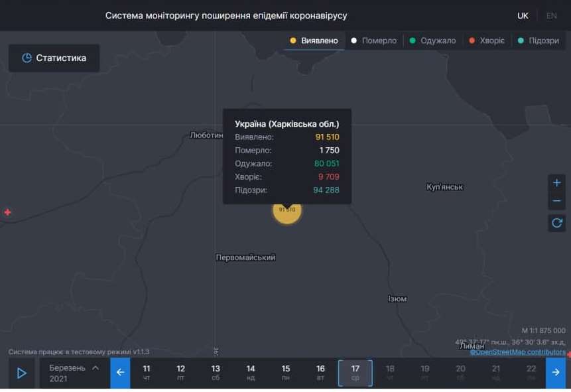Image resolution: width=571 pixels, height=392 pixels.
Task: Click the zoom in icon on the map
Action: pos(556,182)
